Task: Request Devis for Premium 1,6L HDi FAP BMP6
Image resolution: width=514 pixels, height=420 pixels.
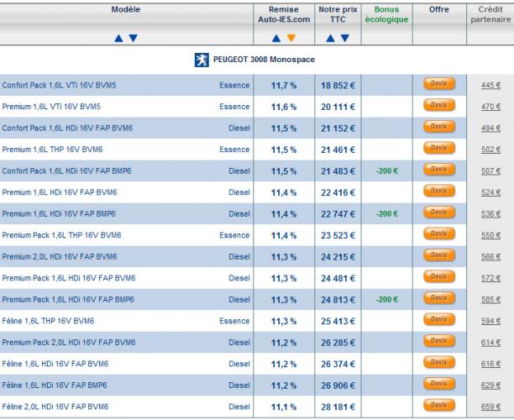Action: pos(439,213)
